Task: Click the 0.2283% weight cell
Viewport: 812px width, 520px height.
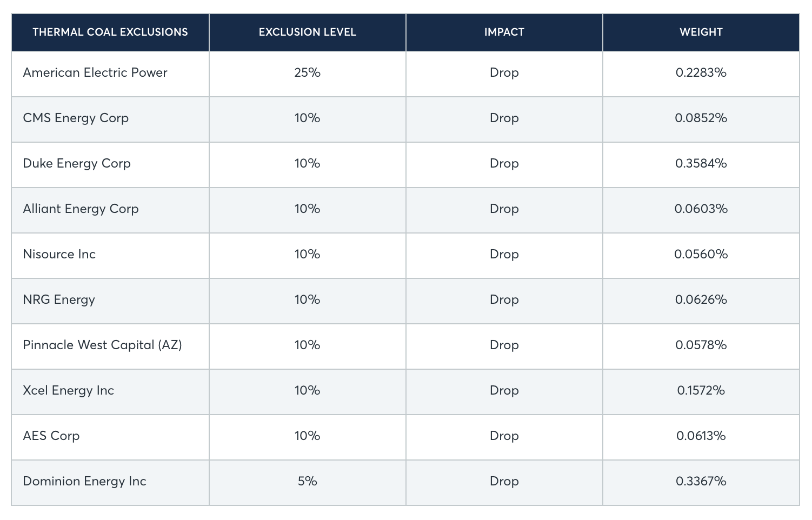Action: tap(701, 73)
